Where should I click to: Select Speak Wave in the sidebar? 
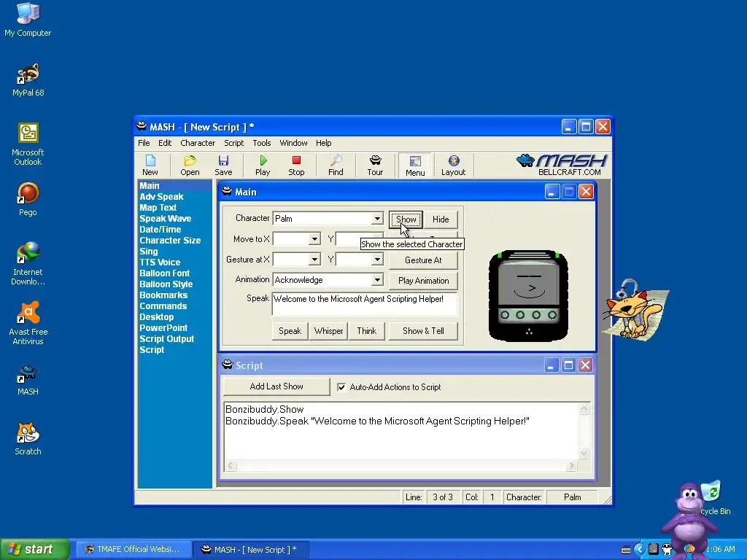tap(166, 219)
